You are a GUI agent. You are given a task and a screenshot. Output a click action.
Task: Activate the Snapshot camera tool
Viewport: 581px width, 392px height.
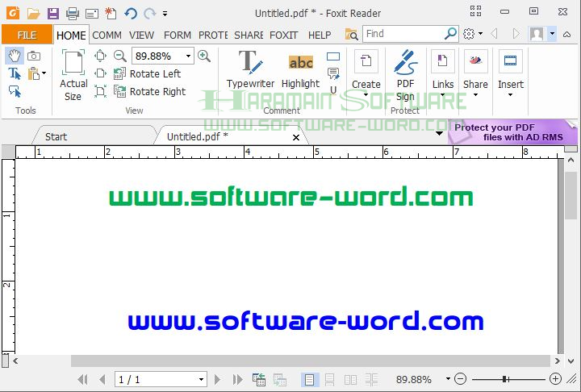34,56
